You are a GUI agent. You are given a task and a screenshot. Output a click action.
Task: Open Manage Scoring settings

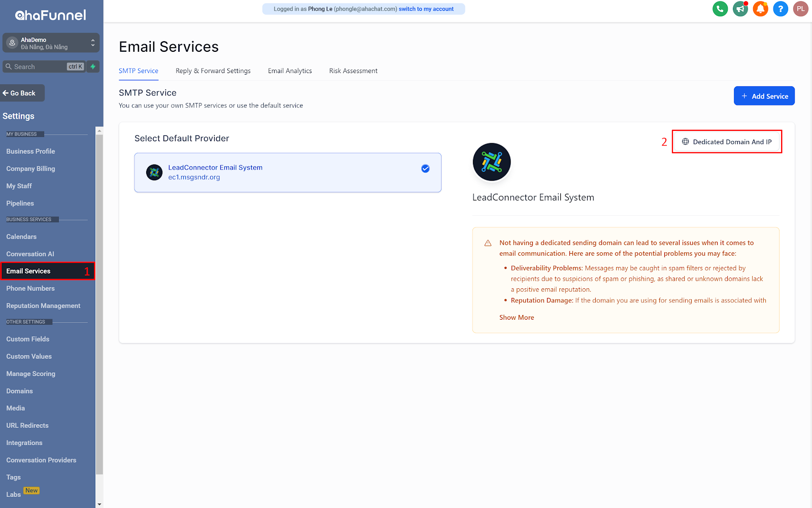coord(30,374)
